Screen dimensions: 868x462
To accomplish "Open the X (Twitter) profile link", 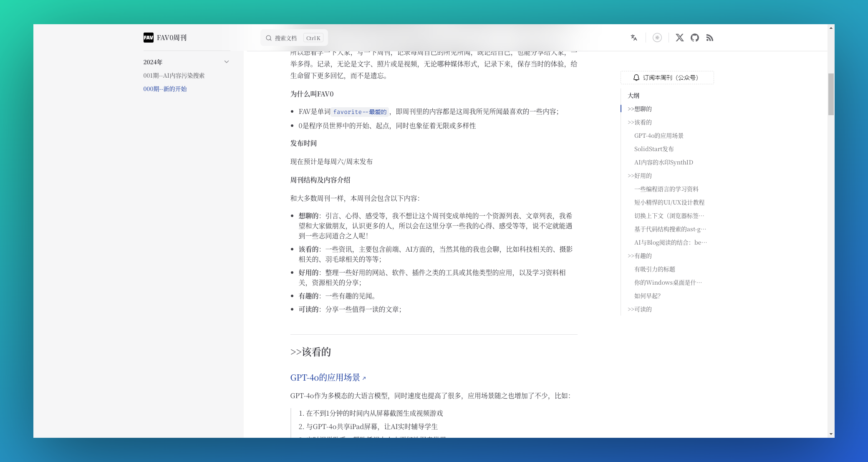I will [680, 38].
